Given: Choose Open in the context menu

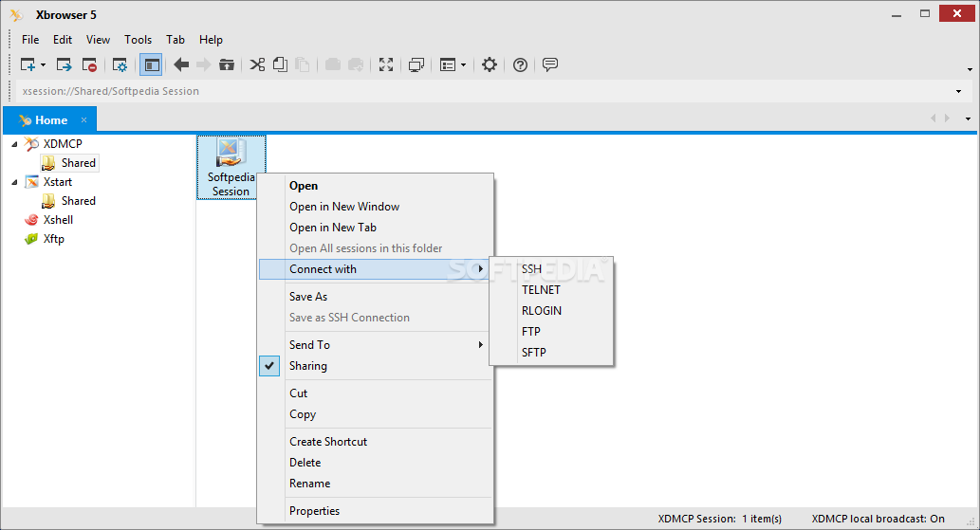Looking at the screenshot, I should [x=375, y=186].
